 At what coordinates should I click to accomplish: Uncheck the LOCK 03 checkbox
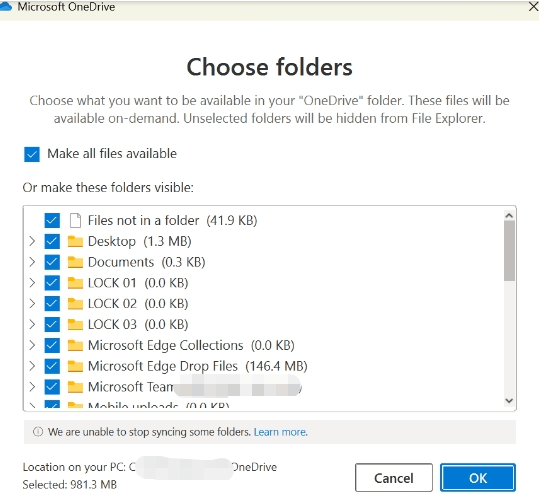(52, 324)
